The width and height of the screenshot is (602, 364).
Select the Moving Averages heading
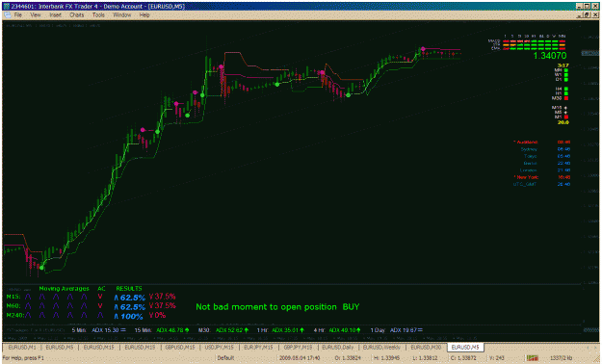coord(64,288)
